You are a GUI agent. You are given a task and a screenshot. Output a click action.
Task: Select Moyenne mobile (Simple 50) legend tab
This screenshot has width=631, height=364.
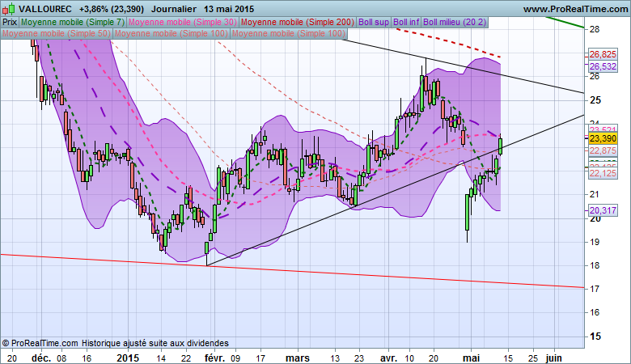(57, 33)
